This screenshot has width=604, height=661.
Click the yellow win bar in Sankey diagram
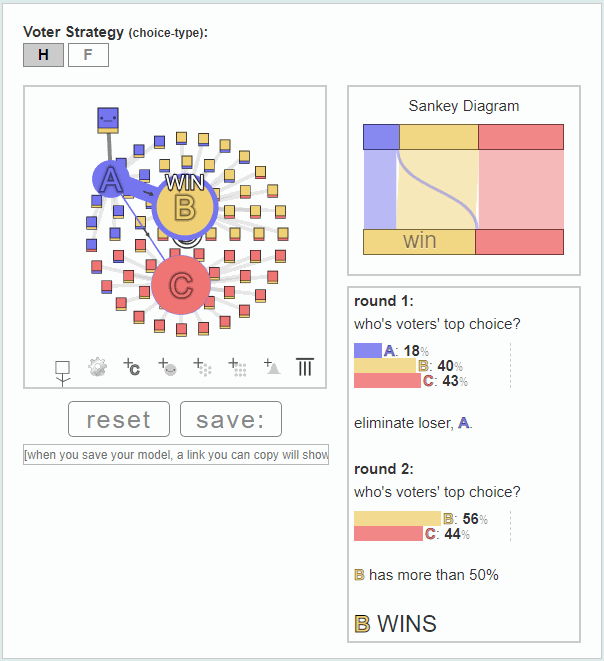click(x=419, y=242)
